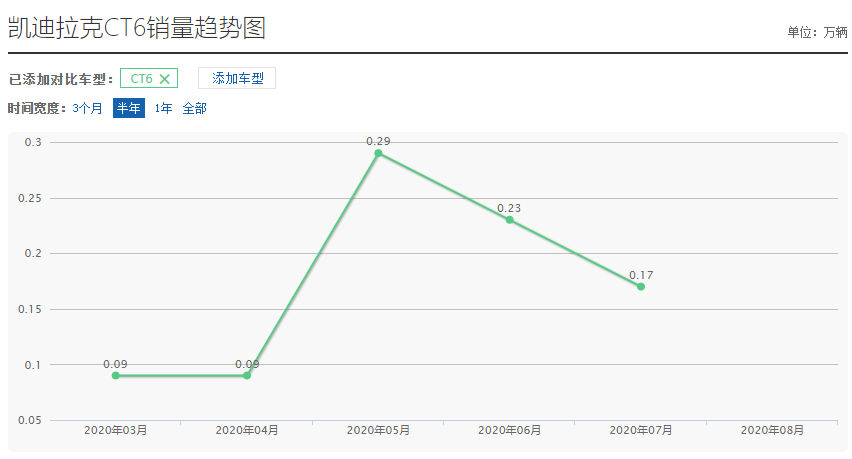852x459 pixels.
Task: Switch time range to 1年
Action: click(x=163, y=108)
